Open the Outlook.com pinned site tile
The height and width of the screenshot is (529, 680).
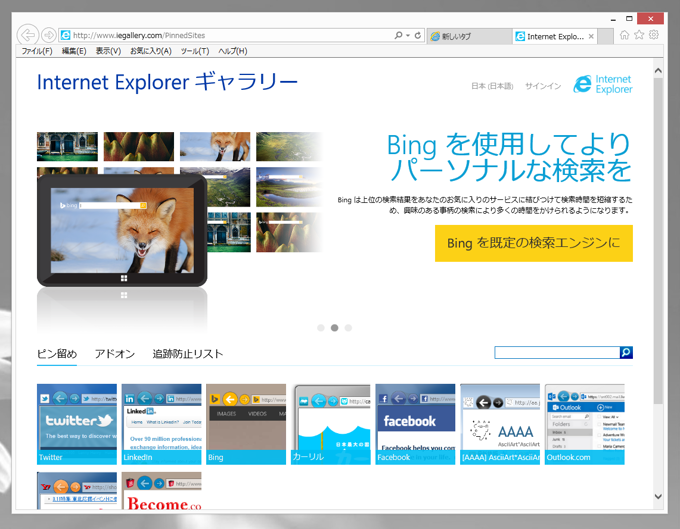point(585,424)
